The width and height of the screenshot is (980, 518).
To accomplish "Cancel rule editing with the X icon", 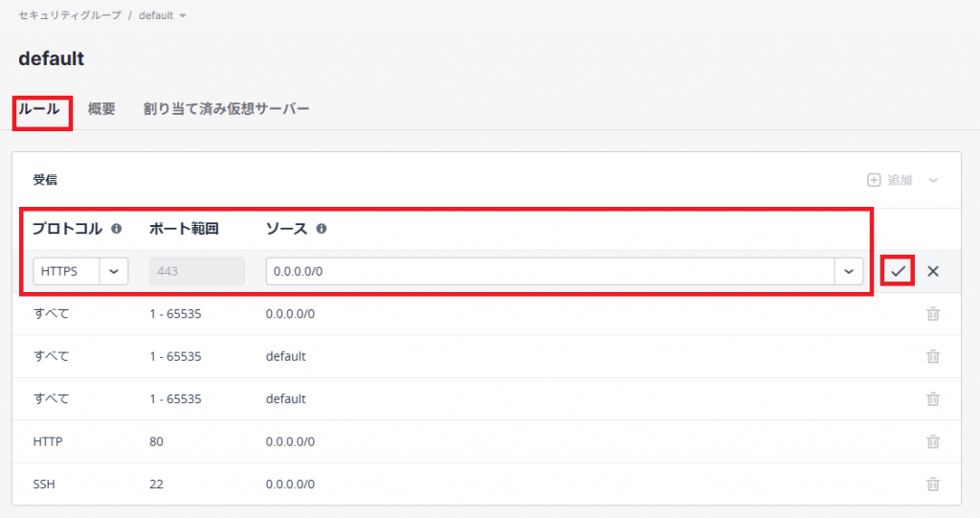I will point(933,271).
